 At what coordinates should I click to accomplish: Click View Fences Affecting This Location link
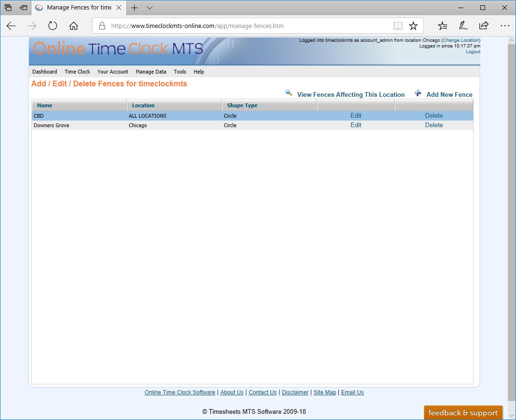click(351, 94)
